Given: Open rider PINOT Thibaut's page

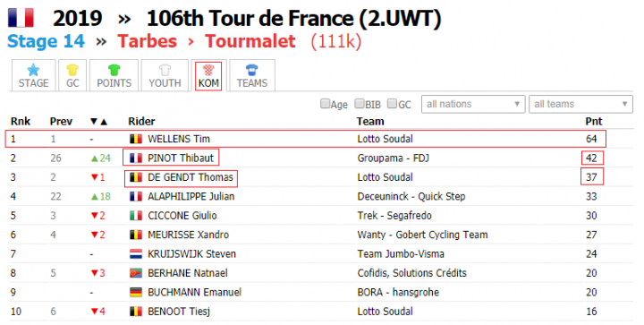Looking at the screenshot, I should [x=181, y=158].
